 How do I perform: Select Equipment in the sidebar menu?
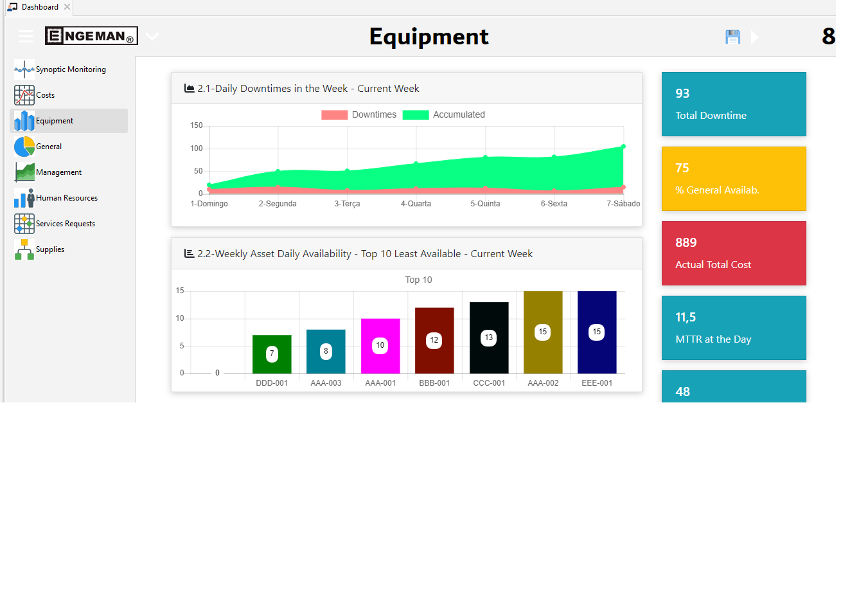click(x=55, y=120)
